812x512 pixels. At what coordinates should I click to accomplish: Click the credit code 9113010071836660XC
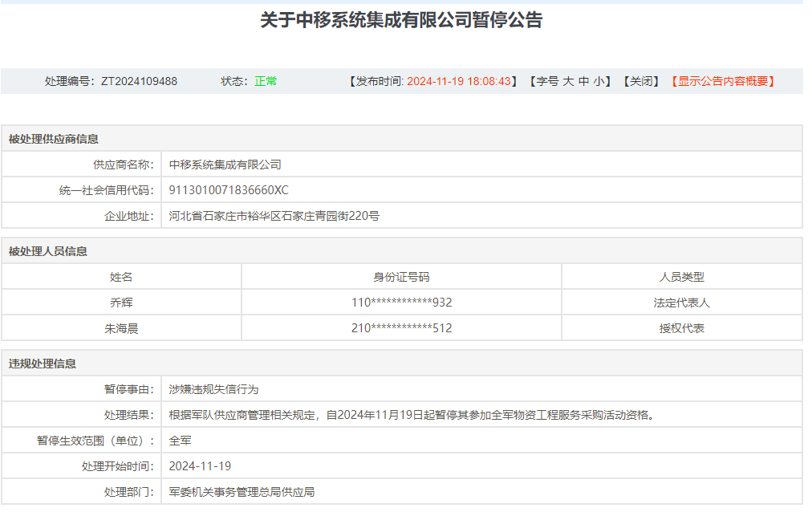pos(229,190)
